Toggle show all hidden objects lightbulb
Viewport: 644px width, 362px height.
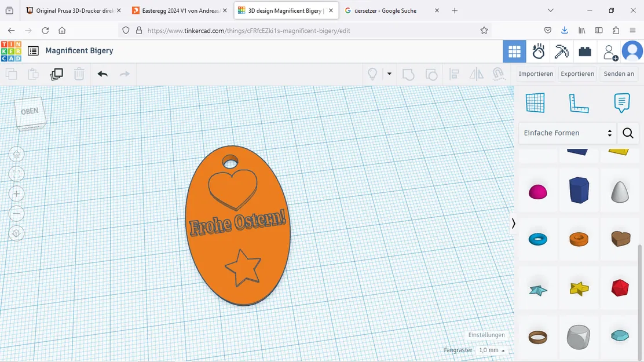coord(372,74)
